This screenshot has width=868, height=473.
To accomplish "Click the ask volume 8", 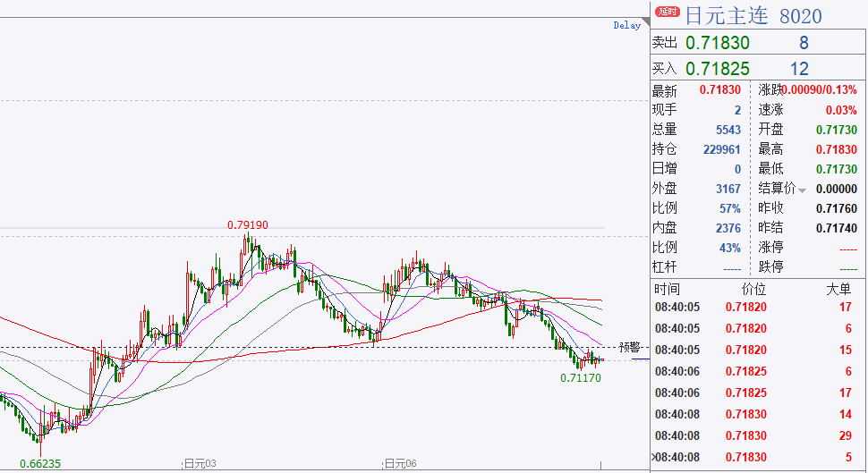I will 804,43.
